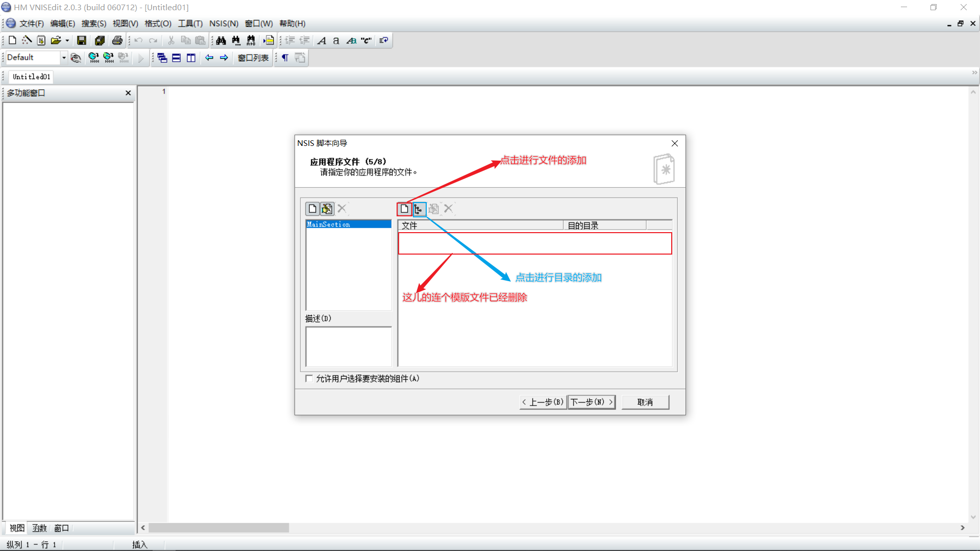Click the uppercase italic A icon
Viewport: 980px width, 551px height.
pyautogui.click(x=322, y=40)
